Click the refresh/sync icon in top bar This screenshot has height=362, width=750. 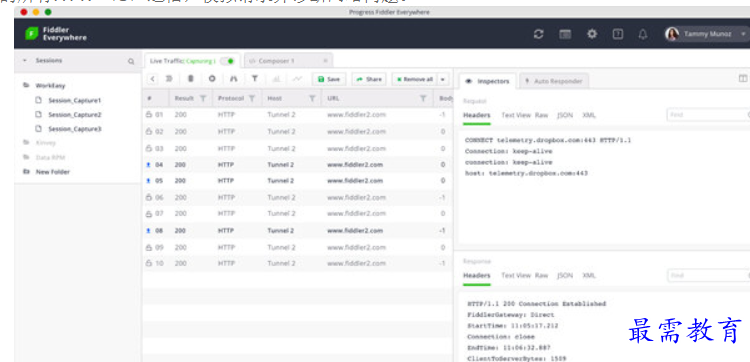click(x=539, y=34)
